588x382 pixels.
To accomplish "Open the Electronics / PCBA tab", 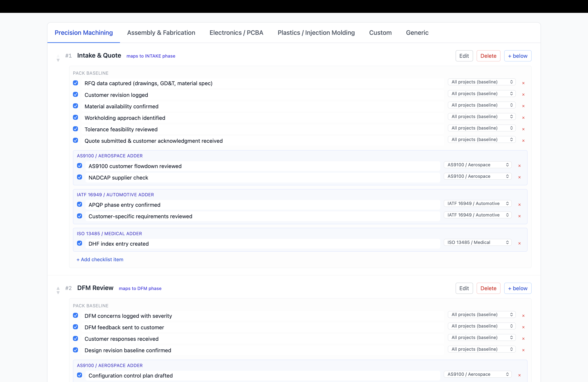I will point(236,33).
